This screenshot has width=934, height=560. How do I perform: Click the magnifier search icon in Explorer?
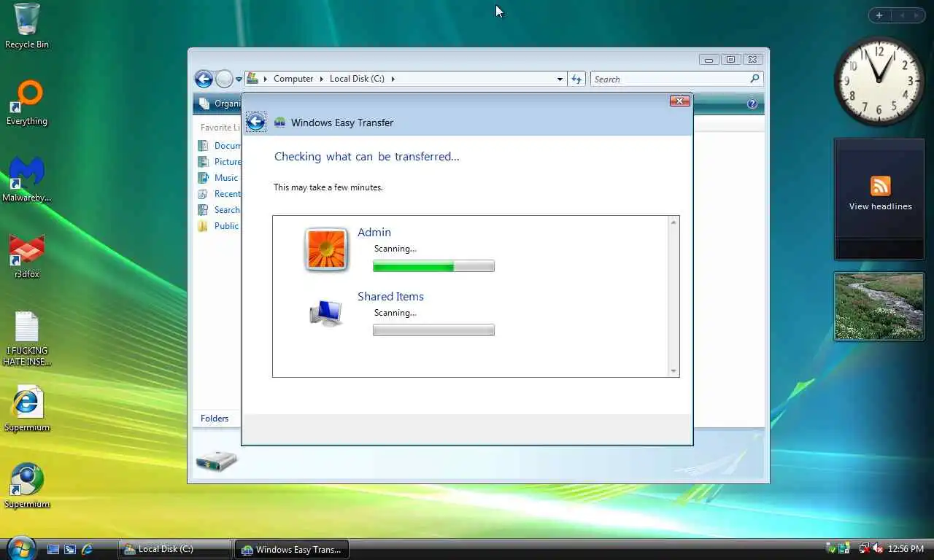pos(754,79)
